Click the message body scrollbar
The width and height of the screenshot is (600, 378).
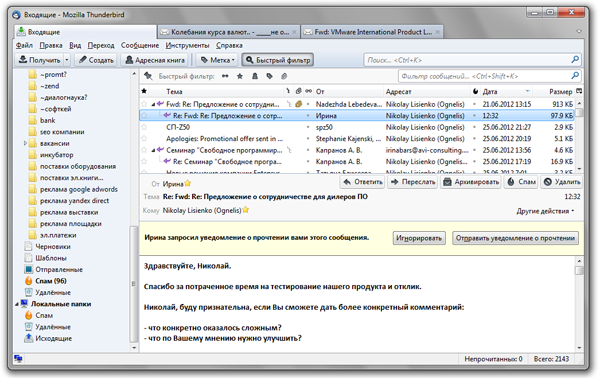tap(579, 304)
